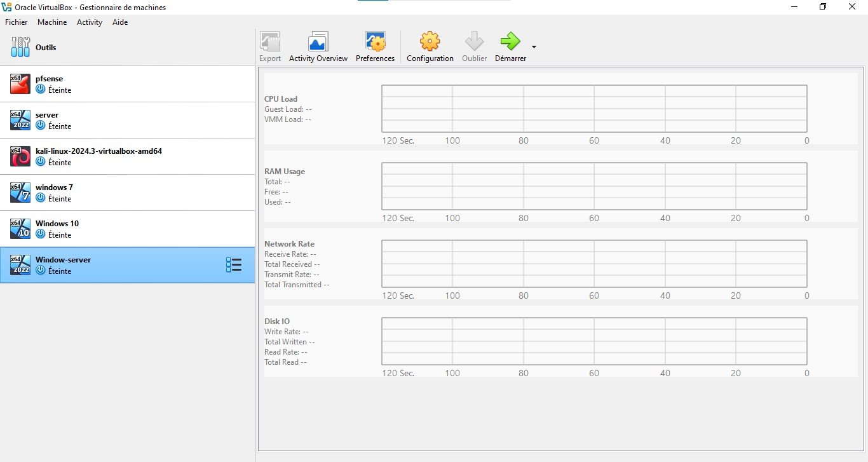Click the CPU Load chart area
The width and height of the screenshot is (868, 462).
click(593, 109)
